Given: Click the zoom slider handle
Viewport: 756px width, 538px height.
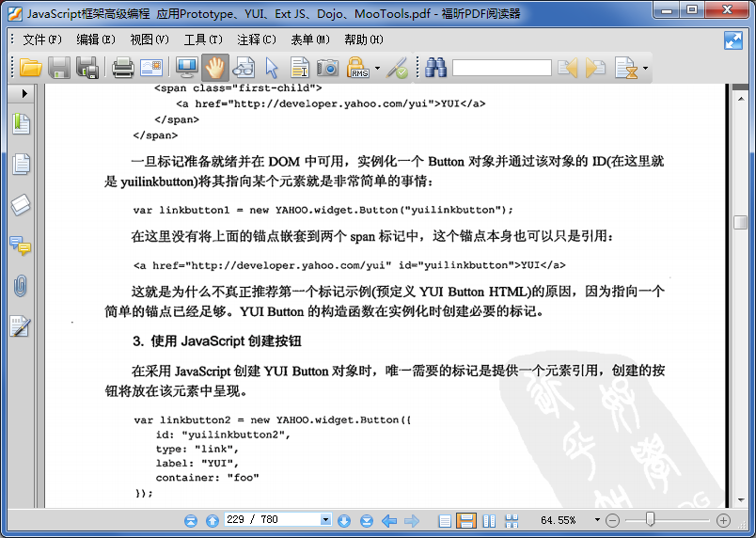Looking at the screenshot, I should 651,519.
